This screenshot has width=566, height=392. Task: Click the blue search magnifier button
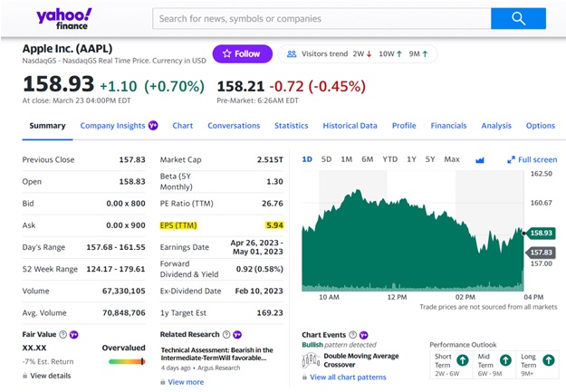click(518, 18)
